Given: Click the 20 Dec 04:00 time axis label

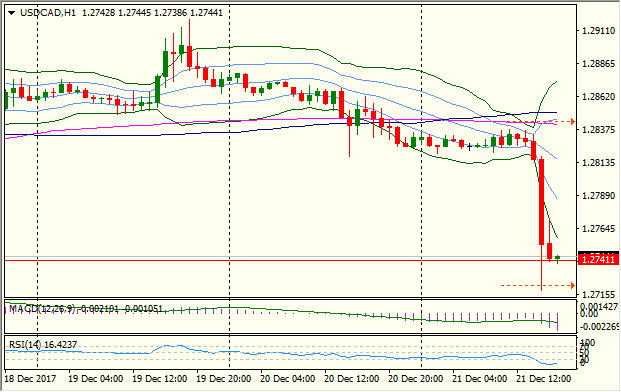Looking at the screenshot, I should (x=288, y=379).
